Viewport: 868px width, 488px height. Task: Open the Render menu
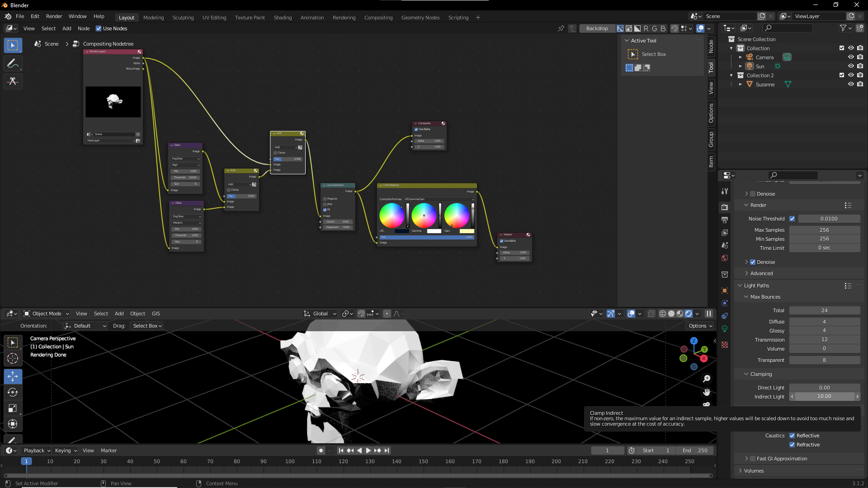[x=54, y=16]
